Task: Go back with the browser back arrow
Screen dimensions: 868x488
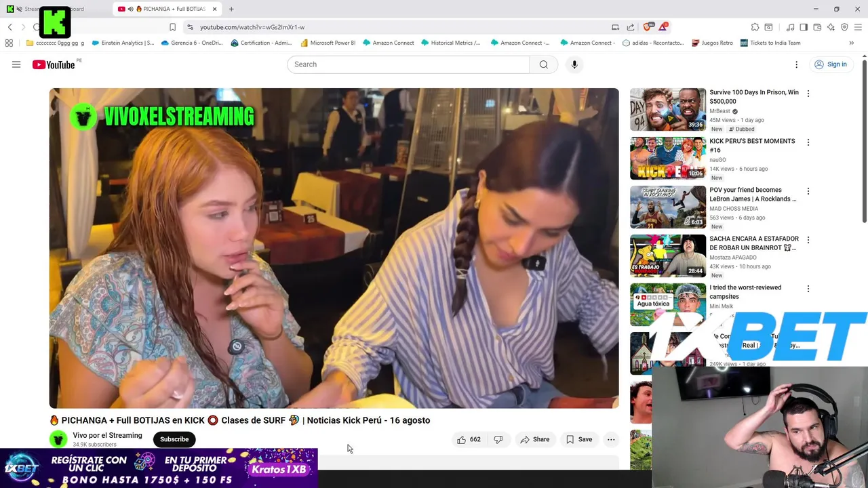Action: 10,27
